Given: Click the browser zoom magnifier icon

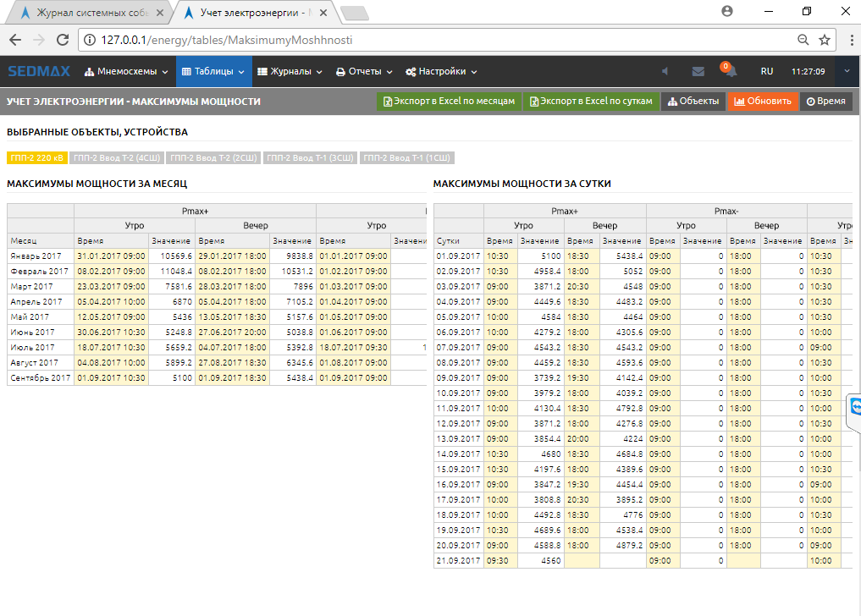Looking at the screenshot, I should pos(803,40).
